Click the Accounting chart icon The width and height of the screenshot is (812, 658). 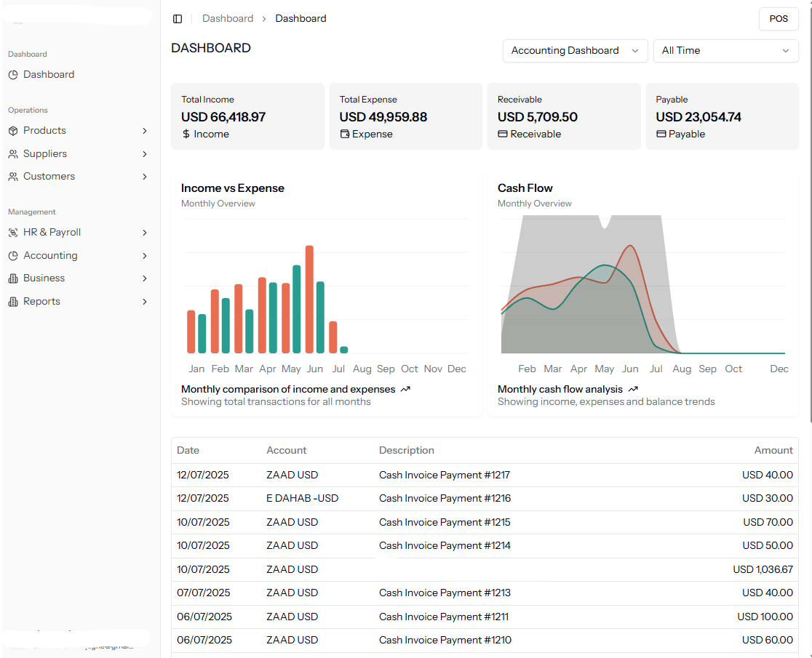tap(13, 255)
